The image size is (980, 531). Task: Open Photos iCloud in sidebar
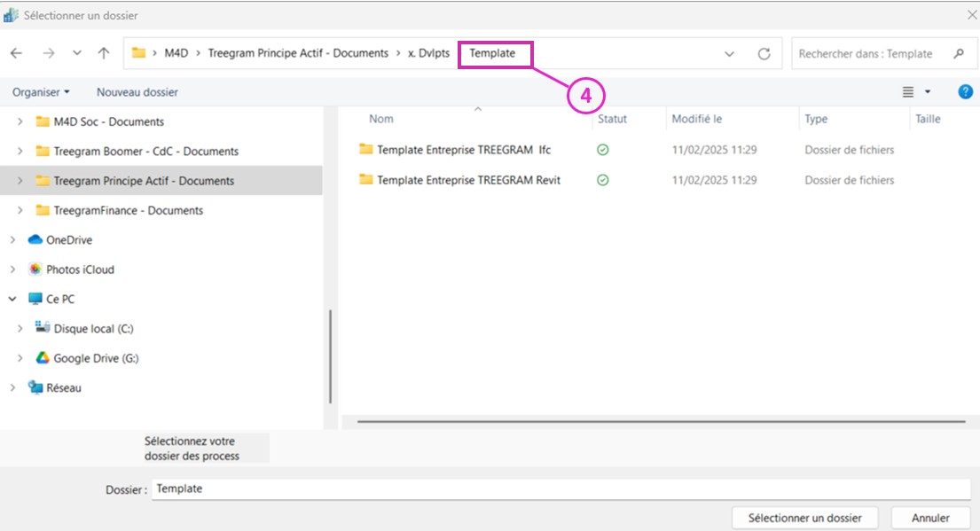[80, 269]
